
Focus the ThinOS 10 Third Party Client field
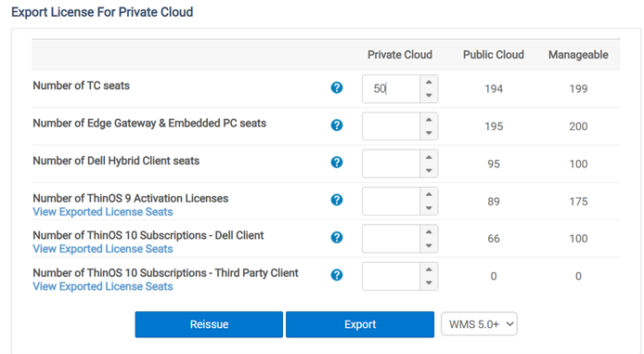(391, 276)
